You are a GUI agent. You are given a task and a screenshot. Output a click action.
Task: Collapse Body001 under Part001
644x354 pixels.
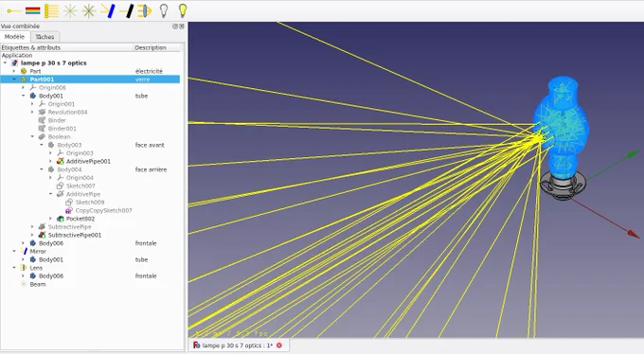[23, 96]
